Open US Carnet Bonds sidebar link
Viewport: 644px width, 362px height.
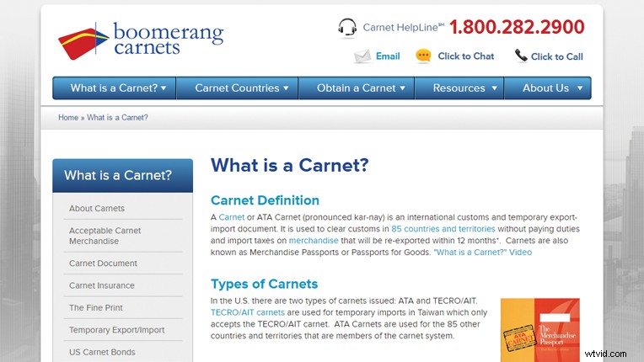pos(102,352)
